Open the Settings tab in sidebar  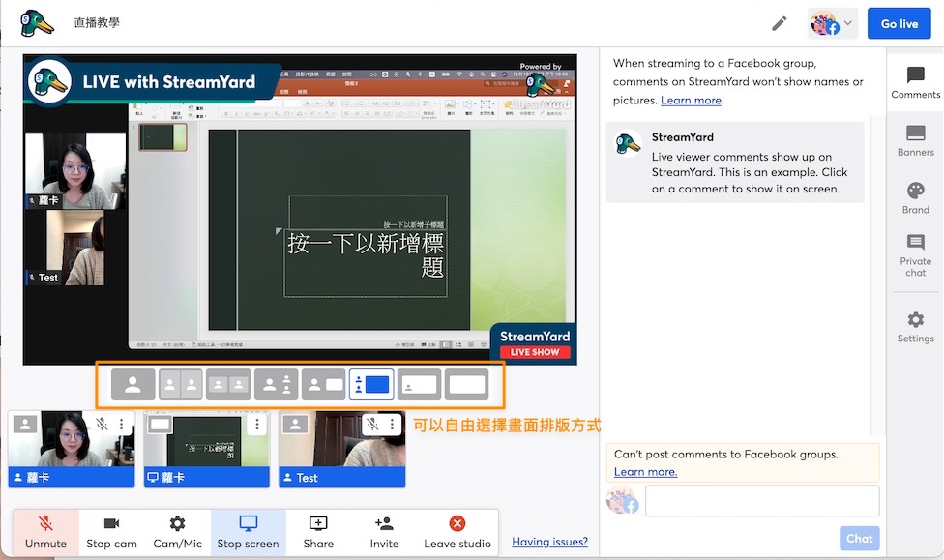pyautogui.click(x=915, y=327)
